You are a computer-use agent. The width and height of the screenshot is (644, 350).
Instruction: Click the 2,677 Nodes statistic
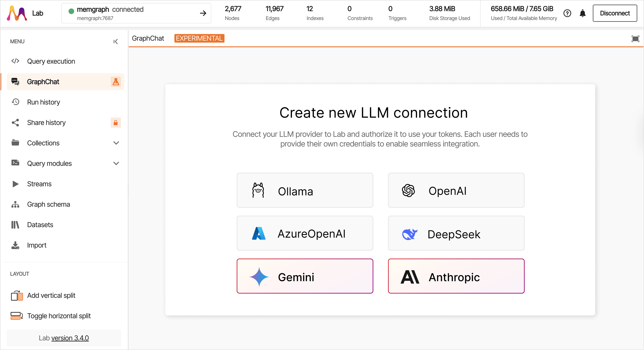pyautogui.click(x=233, y=13)
